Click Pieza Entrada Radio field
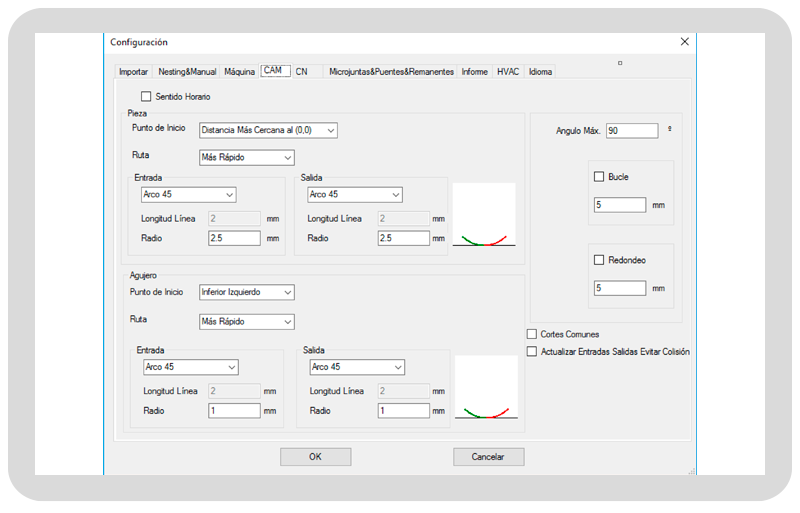Viewport: 800px width, 513px height. click(x=234, y=238)
